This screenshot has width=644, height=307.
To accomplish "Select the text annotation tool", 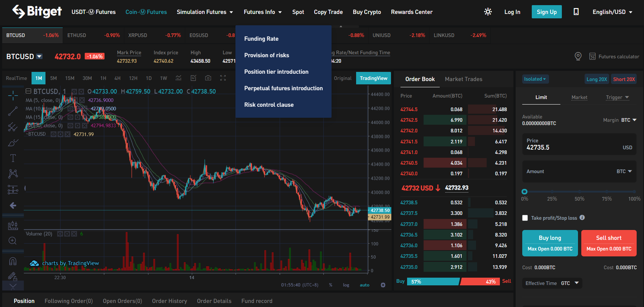I will tap(13, 158).
